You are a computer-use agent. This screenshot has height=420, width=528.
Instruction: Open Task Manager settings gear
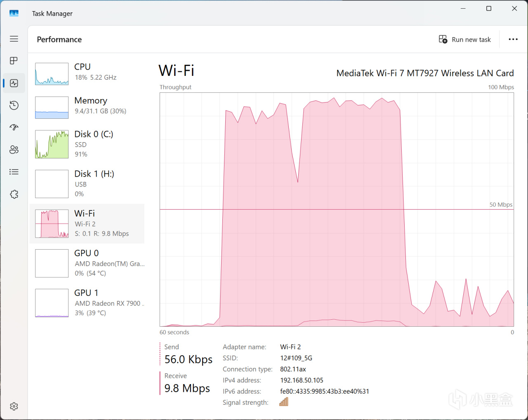pyautogui.click(x=14, y=406)
